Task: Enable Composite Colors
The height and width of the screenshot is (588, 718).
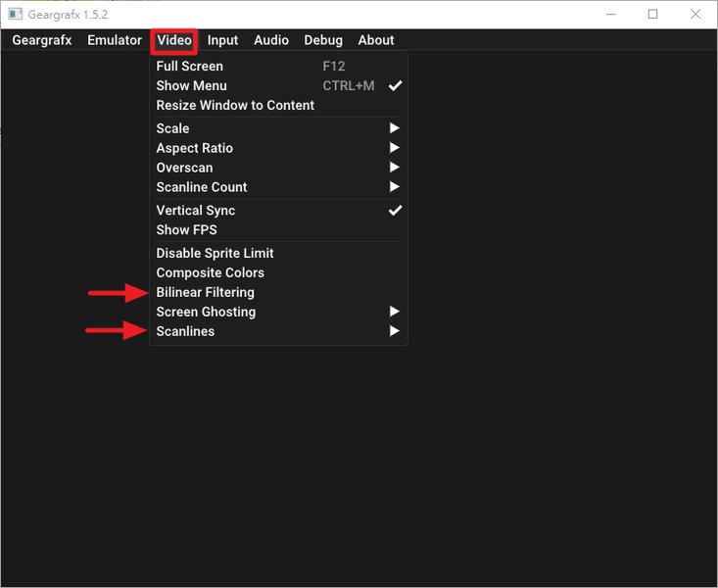Action: tap(278, 272)
